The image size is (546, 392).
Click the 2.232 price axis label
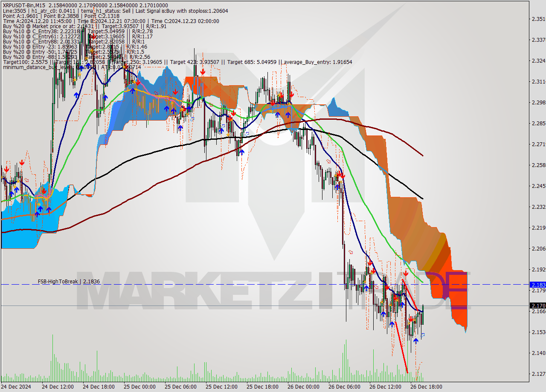click(x=538, y=207)
